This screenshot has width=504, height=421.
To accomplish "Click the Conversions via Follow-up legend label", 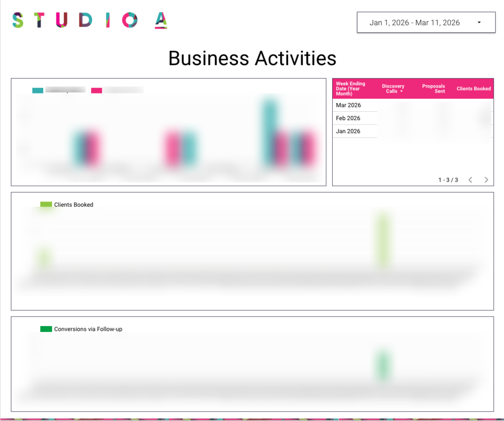I will click(88, 329).
